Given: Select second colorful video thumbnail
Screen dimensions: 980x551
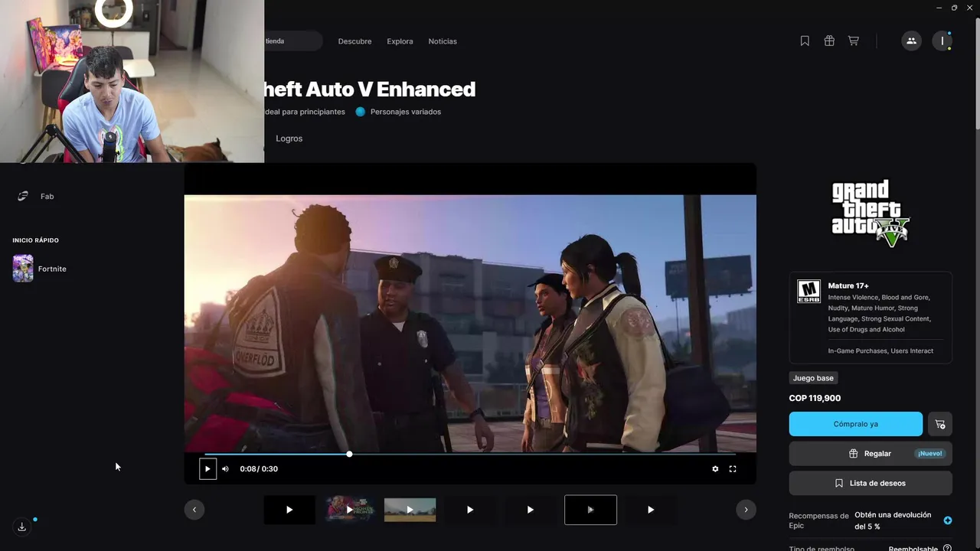Looking at the screenshot, I should point(350,510).
